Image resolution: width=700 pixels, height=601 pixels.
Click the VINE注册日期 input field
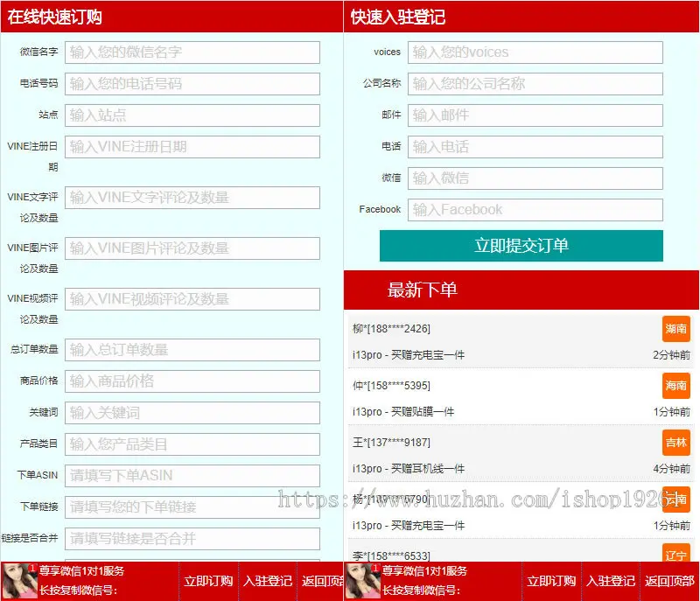point(192,147)
